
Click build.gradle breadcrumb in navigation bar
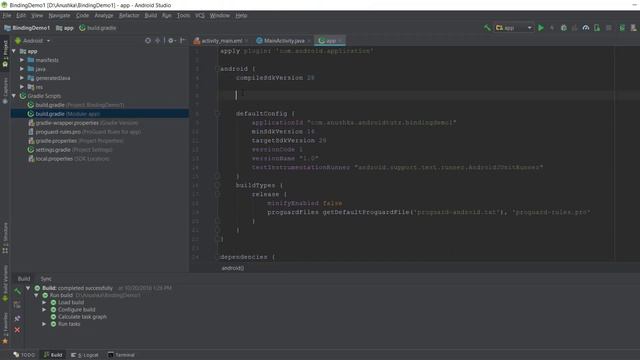coord(98,28)
